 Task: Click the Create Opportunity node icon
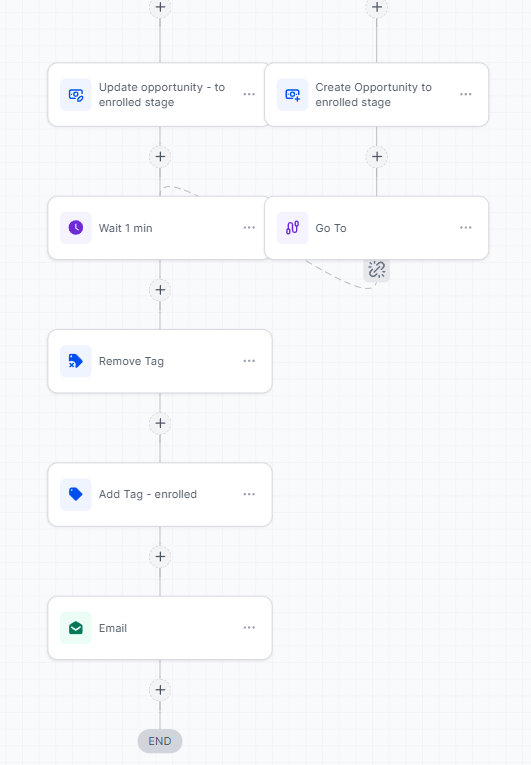tap(292, 95)
